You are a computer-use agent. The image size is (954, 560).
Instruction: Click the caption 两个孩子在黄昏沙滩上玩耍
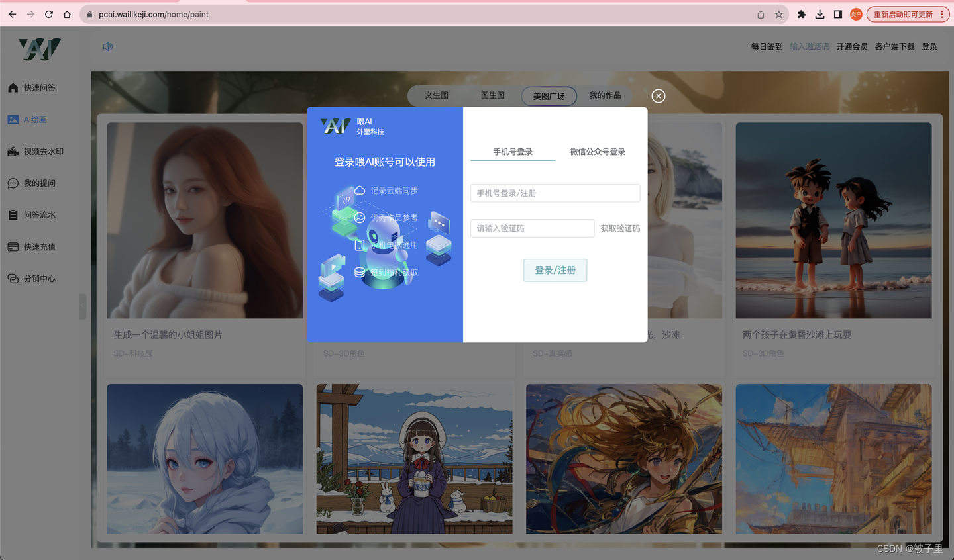tap(797, 335)
